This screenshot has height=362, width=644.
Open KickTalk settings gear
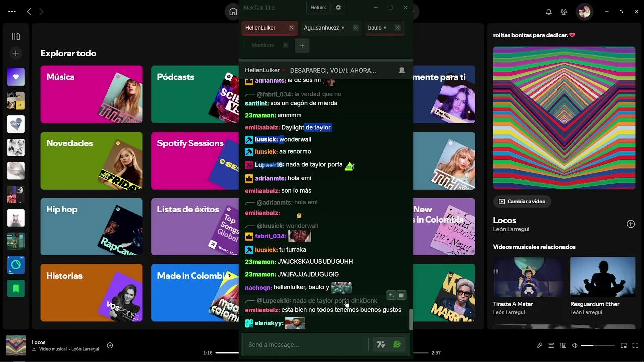[338, 8]
